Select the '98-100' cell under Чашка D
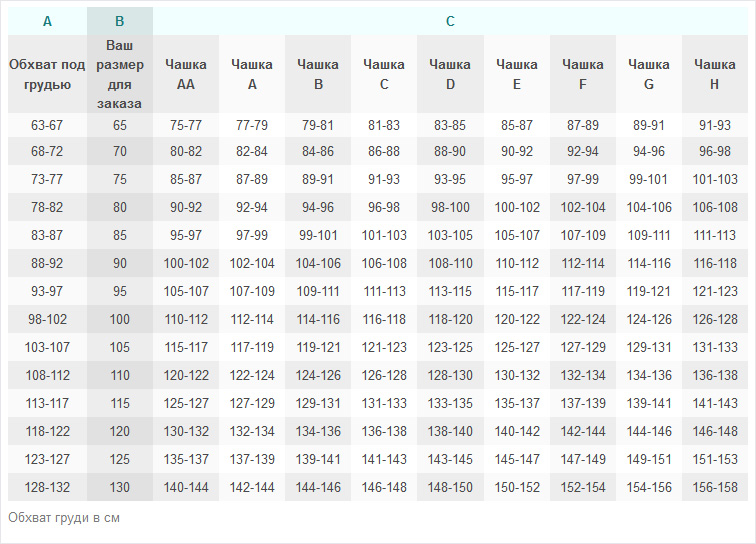Image resolution: width=756 pixels, height=544 pixels. point(450,208)
